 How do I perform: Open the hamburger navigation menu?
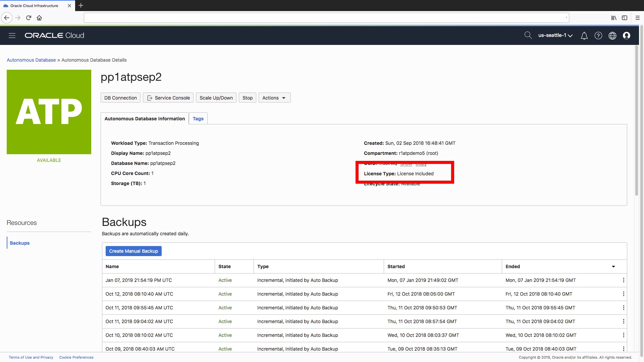point(12,36)
